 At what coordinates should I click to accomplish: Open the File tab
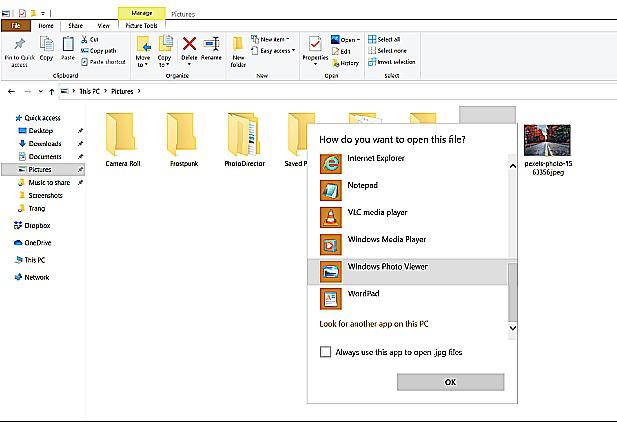(x=16, y=26)
